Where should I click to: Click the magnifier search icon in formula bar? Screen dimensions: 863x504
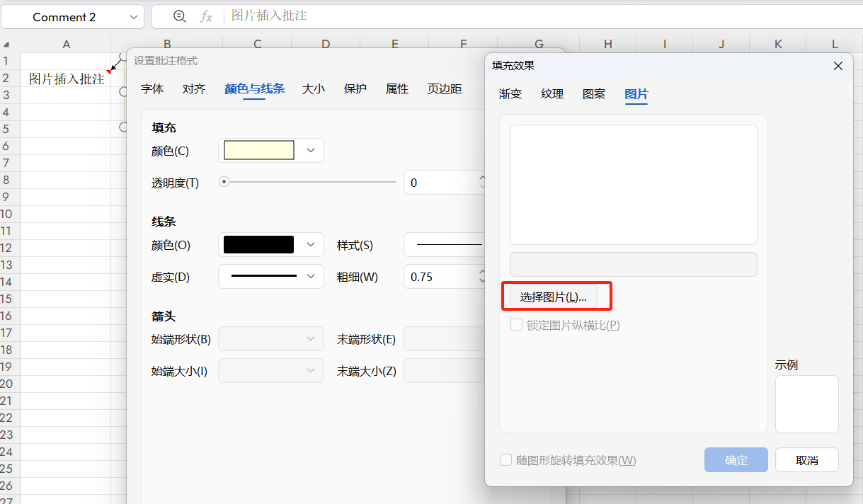(x=179, y=16)
